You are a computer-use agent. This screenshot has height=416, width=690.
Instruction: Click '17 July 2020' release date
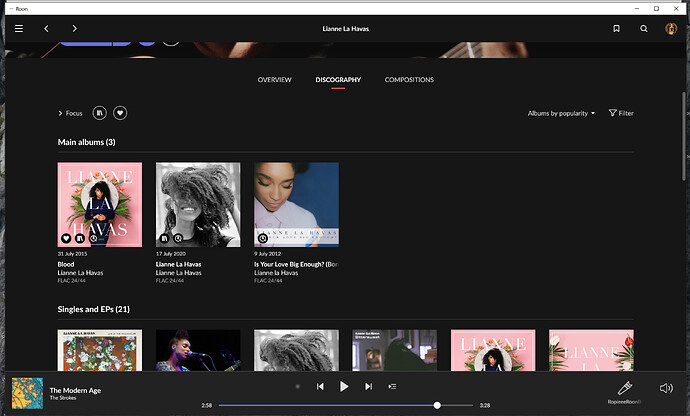click(171, 254)
